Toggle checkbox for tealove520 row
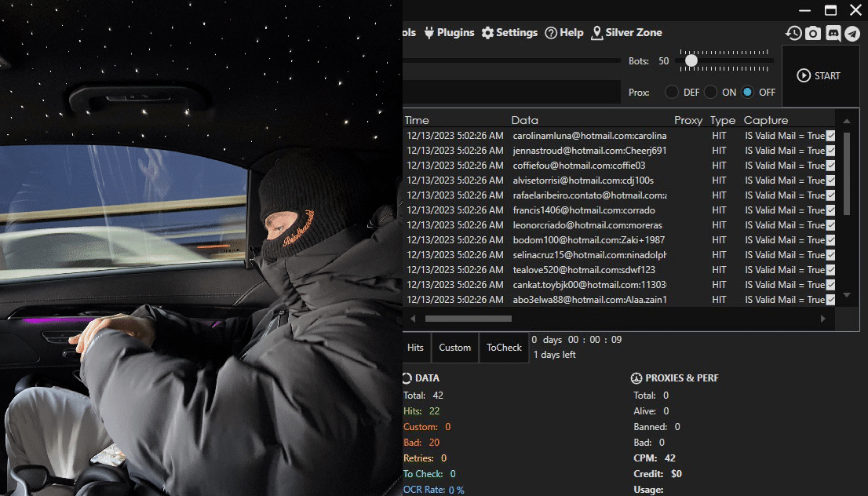The image size is (868, 496). click(830, 270)
